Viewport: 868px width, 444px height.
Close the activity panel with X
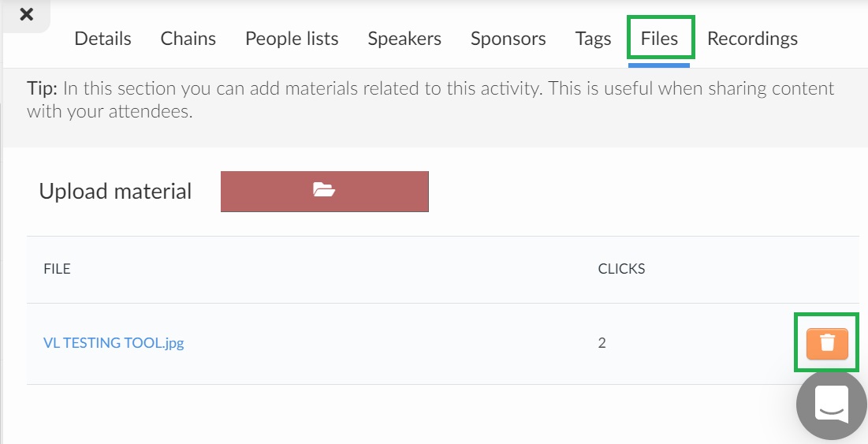coord(26,14)
